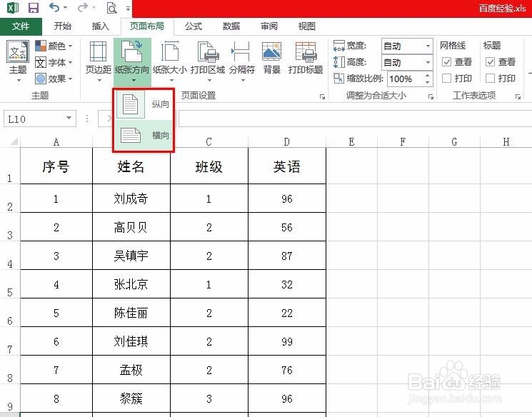Click the Select All corner button
The width and height of the screenshot is (532, 417).
tap(13, 141)
